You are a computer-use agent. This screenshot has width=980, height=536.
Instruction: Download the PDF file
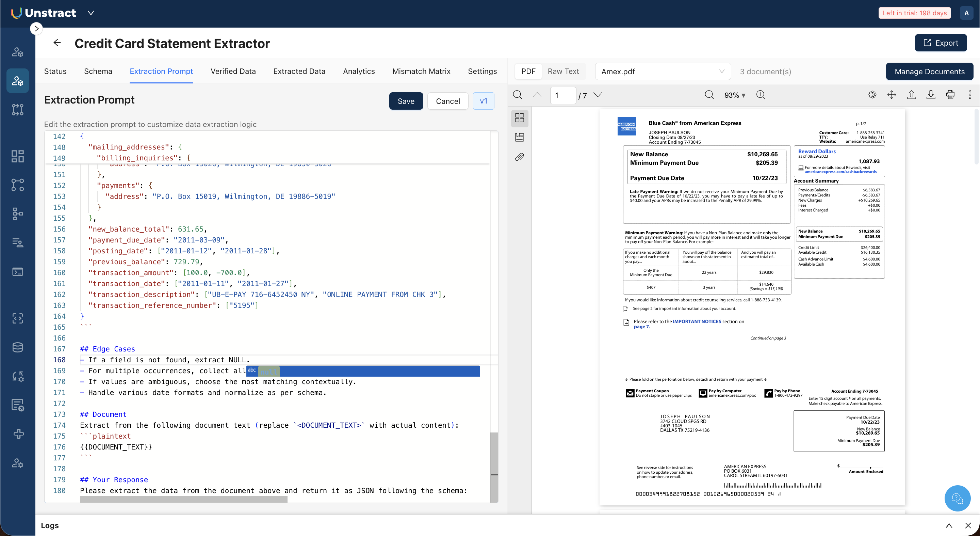click(x=931, y=95)
